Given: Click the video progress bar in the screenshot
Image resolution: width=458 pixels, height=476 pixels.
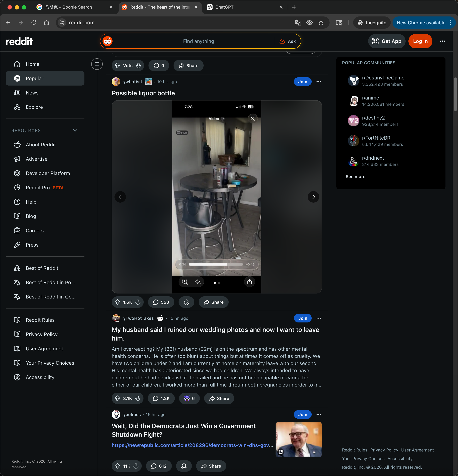Looking at the screenshot, I should click(x=216, y=264).
